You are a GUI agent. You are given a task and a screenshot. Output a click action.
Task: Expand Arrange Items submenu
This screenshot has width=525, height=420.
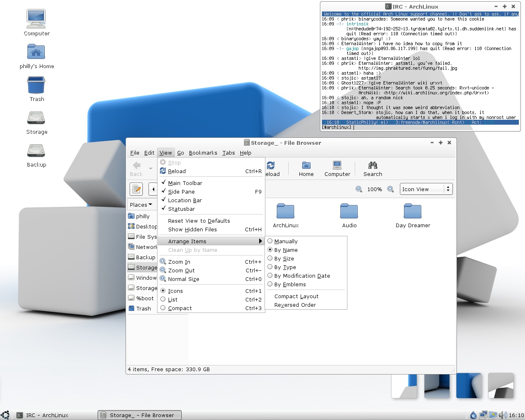point(211,241)
